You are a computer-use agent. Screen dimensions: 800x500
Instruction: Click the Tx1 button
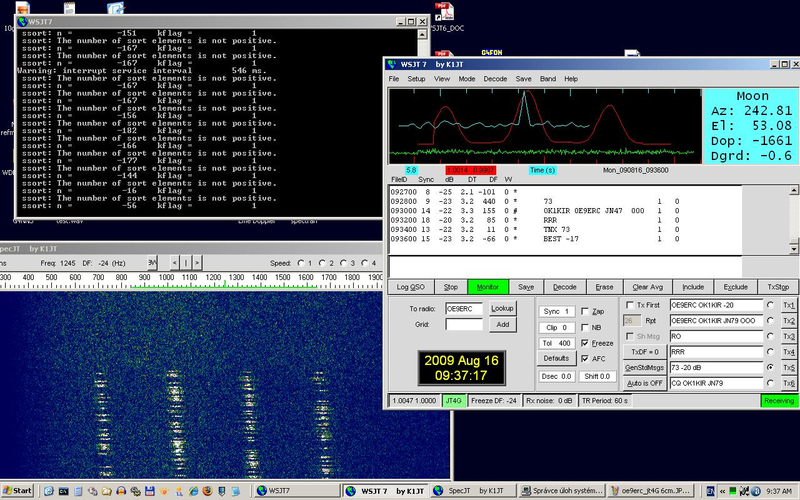click(789, 305)
